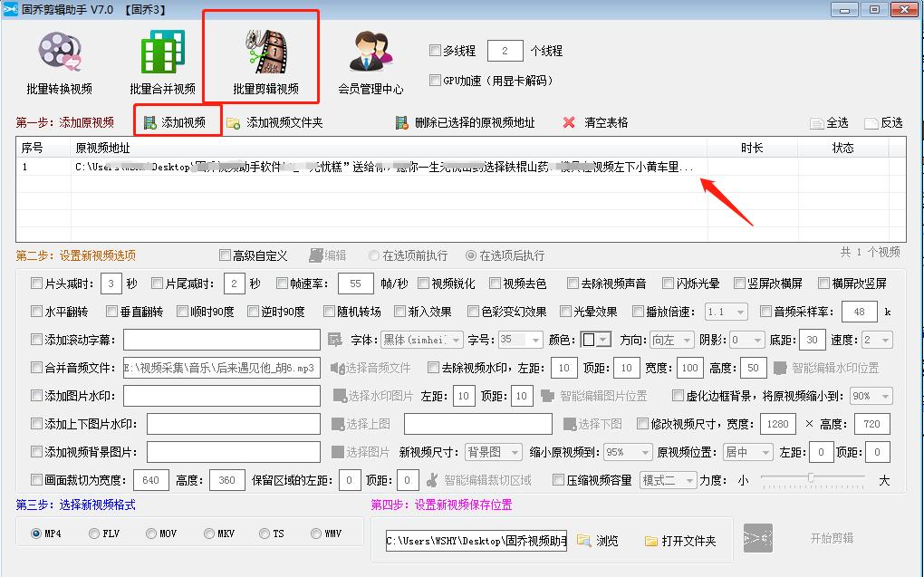Viewport: 924px width, 577px height.
Task: Open the 虚化边框 90% dropdown
Action: pos(871,396)
